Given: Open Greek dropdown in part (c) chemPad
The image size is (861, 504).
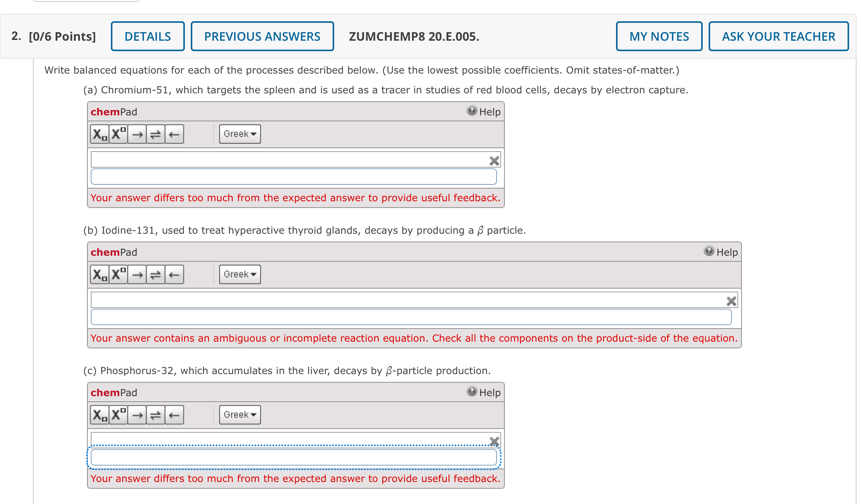Looking at the screenshot, I should [240, 415].
